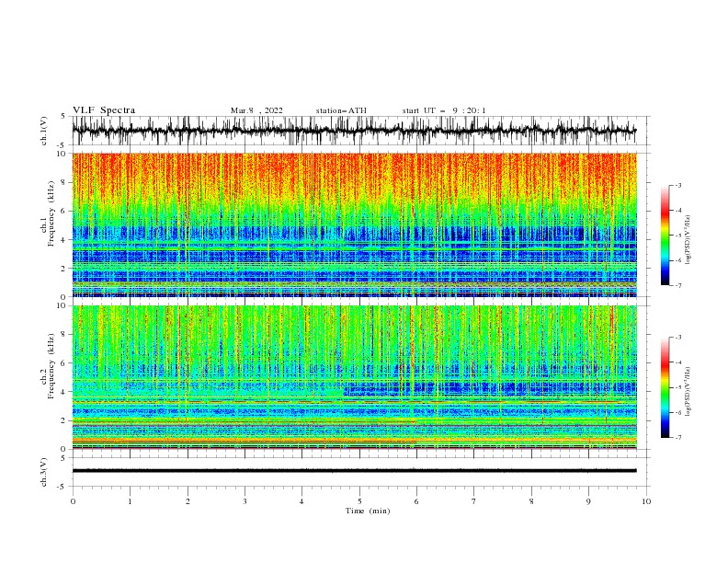Click the "-3" tick on ch.2 colorbar

click(677, 338)
